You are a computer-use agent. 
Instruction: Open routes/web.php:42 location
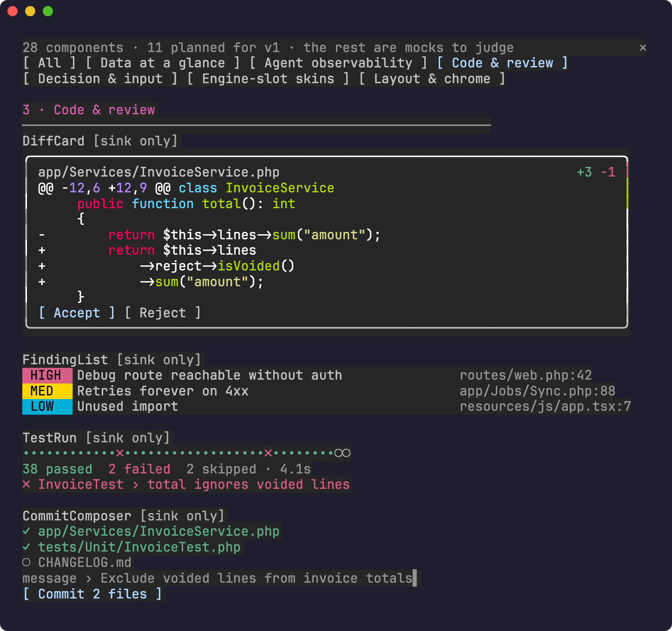click(x=526, y=375)
